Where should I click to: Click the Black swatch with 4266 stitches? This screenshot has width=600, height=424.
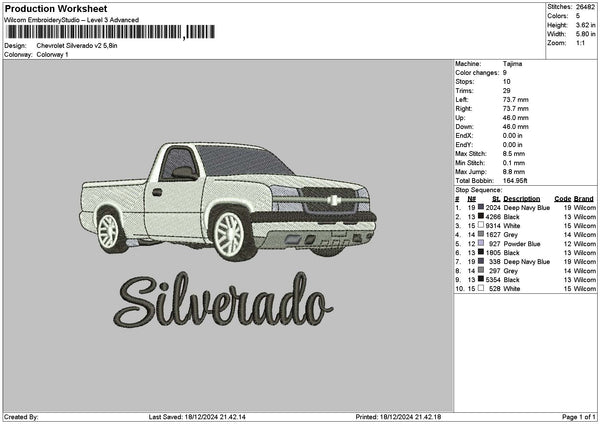[481, 216]
